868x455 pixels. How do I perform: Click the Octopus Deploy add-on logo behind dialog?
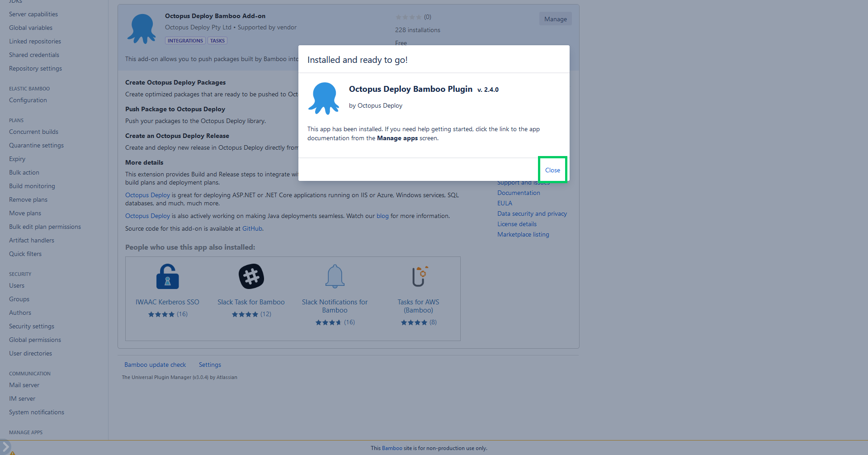coord(142,28)
